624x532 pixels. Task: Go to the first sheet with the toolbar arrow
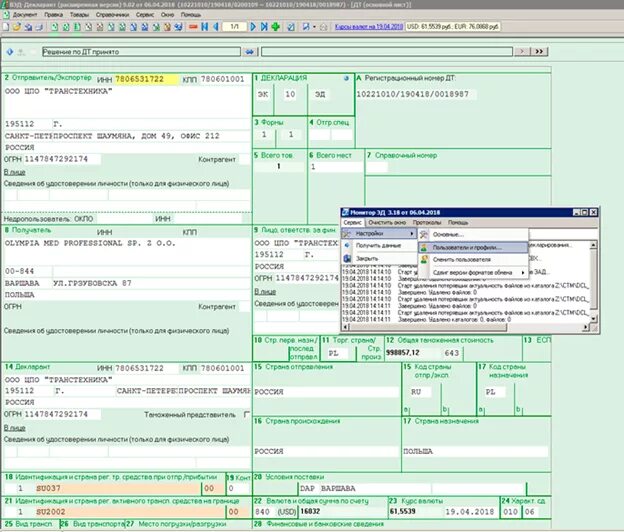205,27
